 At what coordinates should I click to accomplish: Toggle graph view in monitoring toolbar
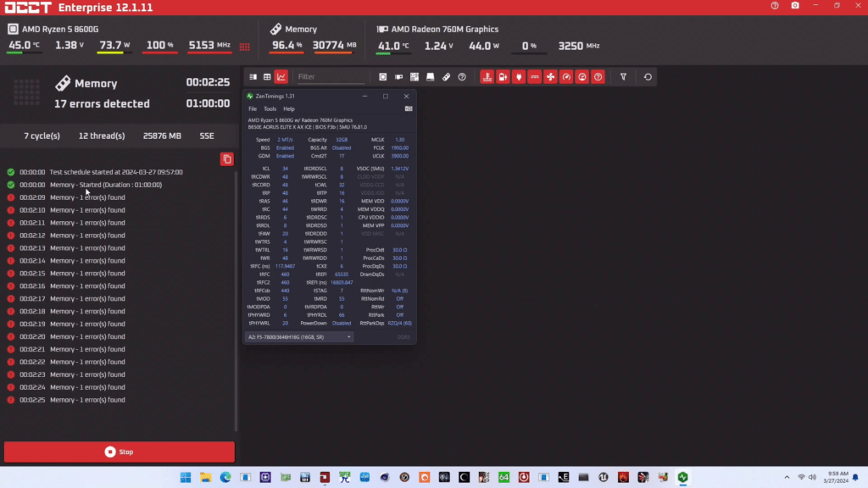point(281,77)
